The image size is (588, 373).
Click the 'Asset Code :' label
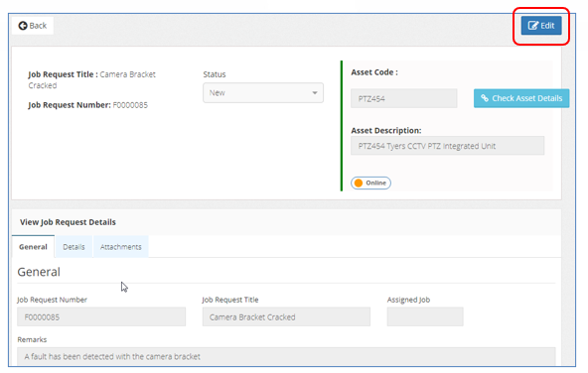pos(374,72)
